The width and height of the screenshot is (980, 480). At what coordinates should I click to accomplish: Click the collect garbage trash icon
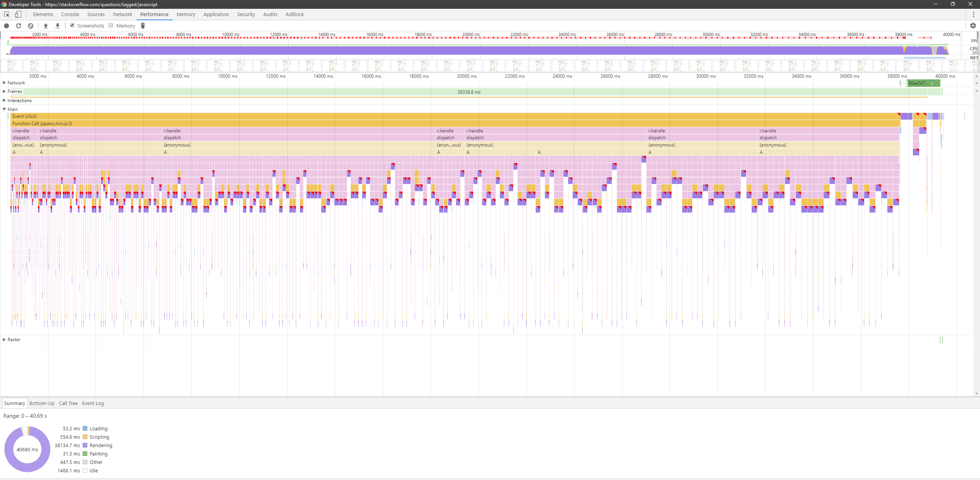(143, 26)
